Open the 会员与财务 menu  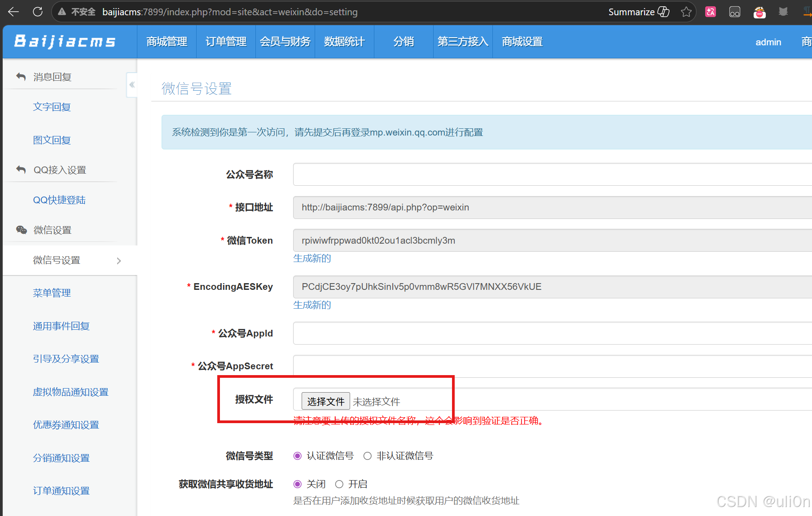(x=285, y=42)
